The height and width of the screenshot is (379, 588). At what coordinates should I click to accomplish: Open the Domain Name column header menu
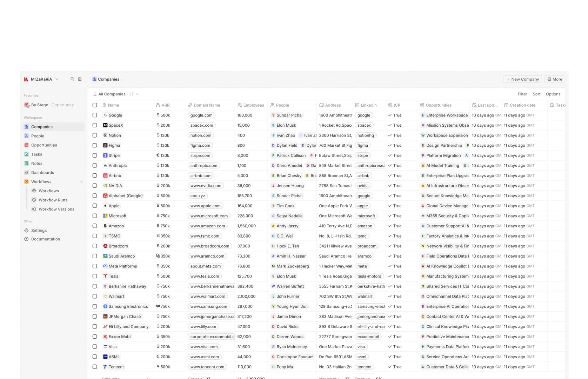210,105
